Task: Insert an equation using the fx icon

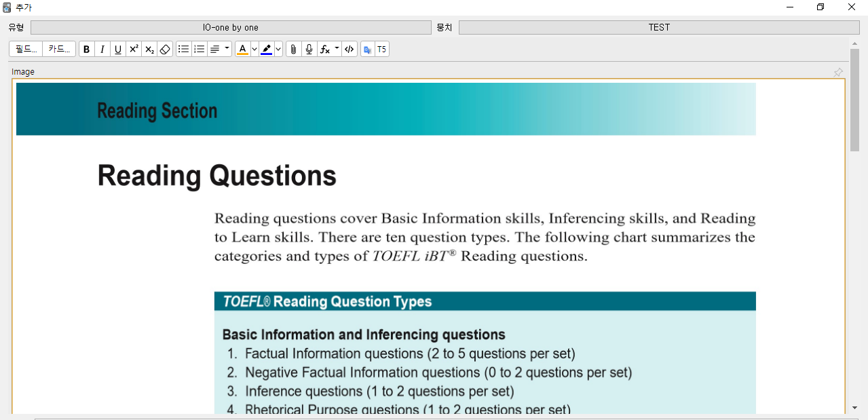Action: (x=325, y=48)
